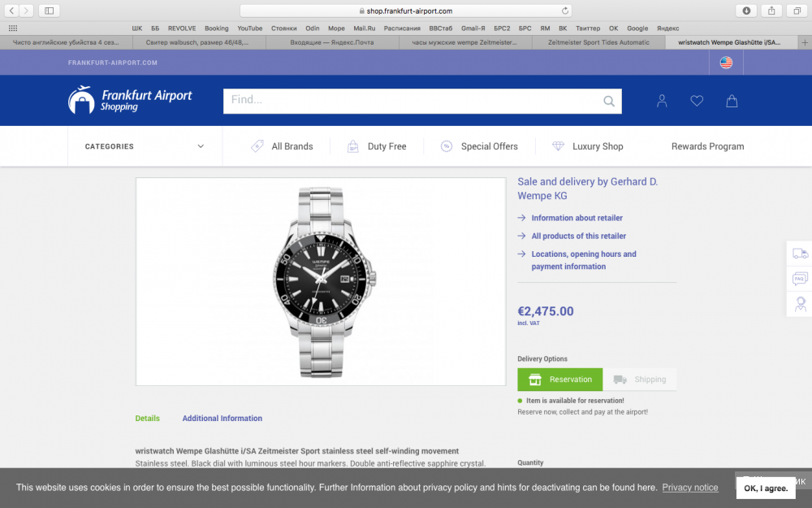Select the Shipping delivery option
812x508 pixels.
coord(641,379)
